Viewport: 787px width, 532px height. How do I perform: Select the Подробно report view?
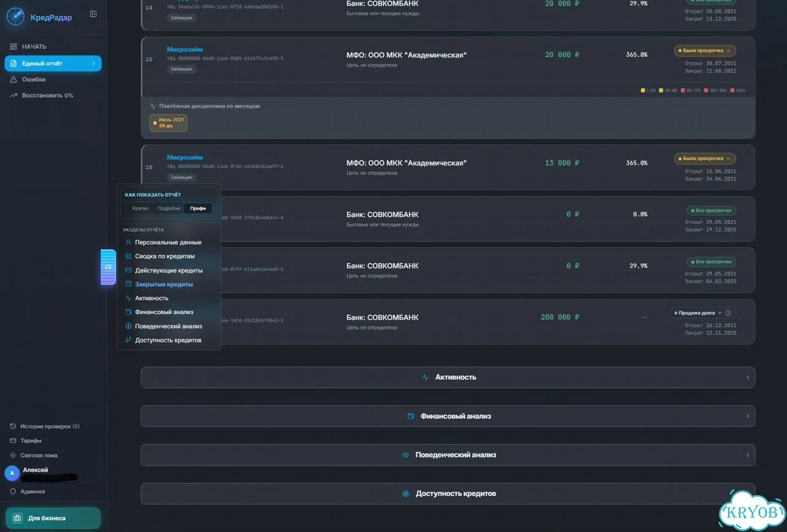[169, 208]
